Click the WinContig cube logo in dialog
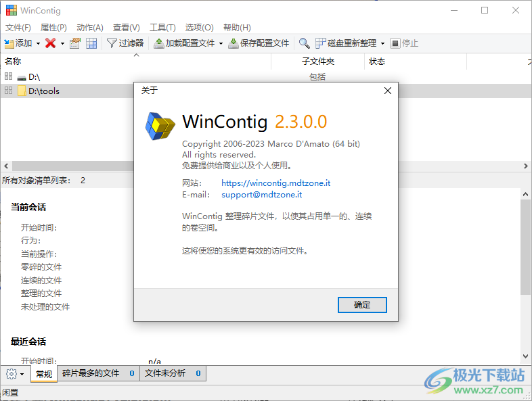This screenshot has height=401, width=532. [160, 126]
